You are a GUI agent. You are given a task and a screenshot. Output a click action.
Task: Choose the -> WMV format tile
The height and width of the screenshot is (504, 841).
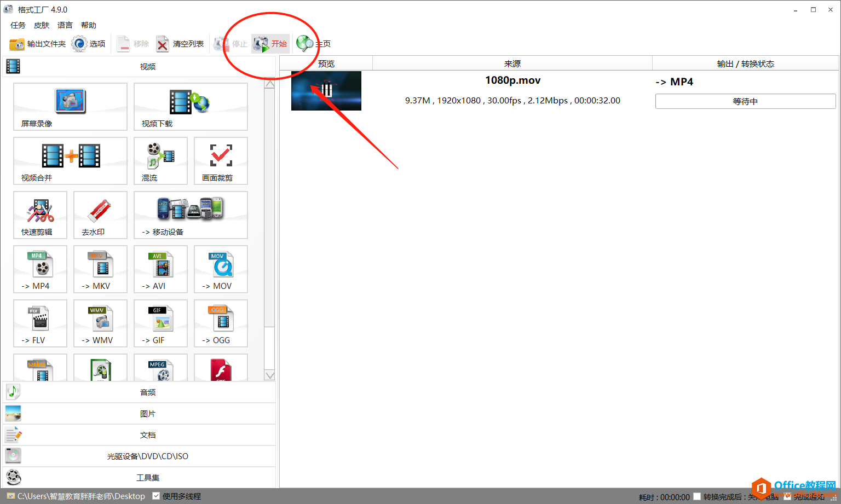tap(100, 323)
